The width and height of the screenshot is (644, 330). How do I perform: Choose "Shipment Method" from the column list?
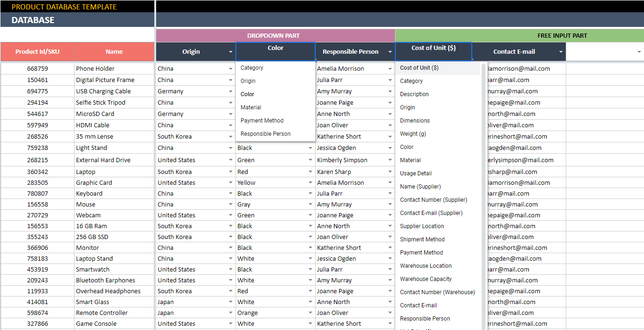[x=421, y=239]
